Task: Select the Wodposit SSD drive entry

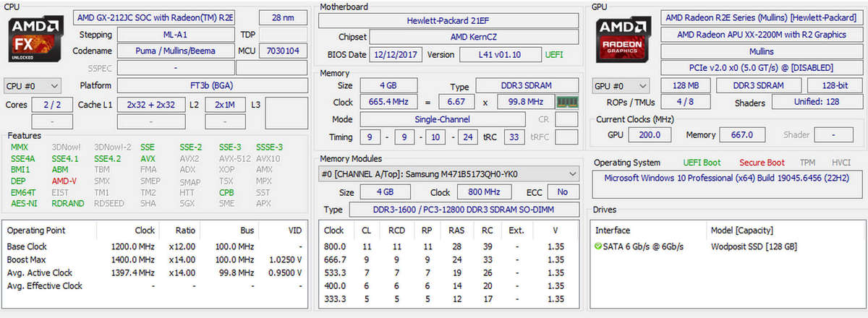Action: (754, 246)
